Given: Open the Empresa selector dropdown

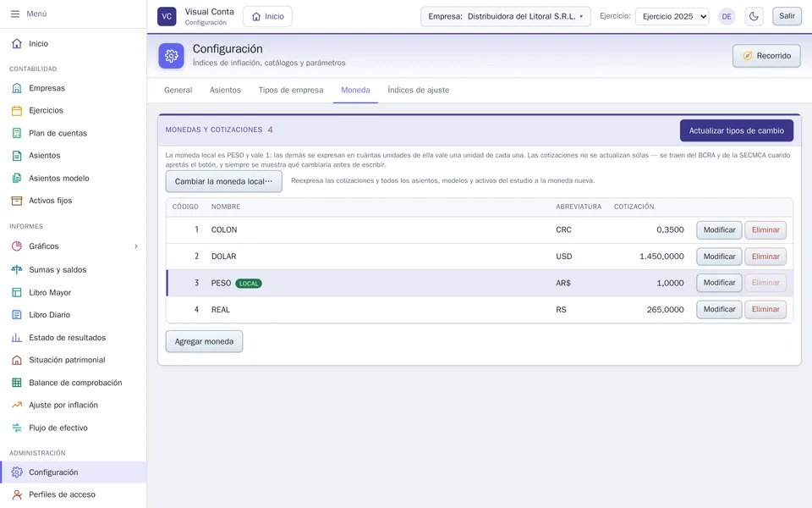Looking at the screenshot, I should pos(506,17).
